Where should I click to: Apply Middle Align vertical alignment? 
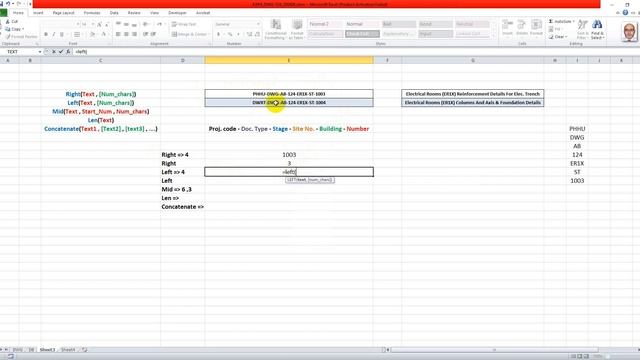126,24
